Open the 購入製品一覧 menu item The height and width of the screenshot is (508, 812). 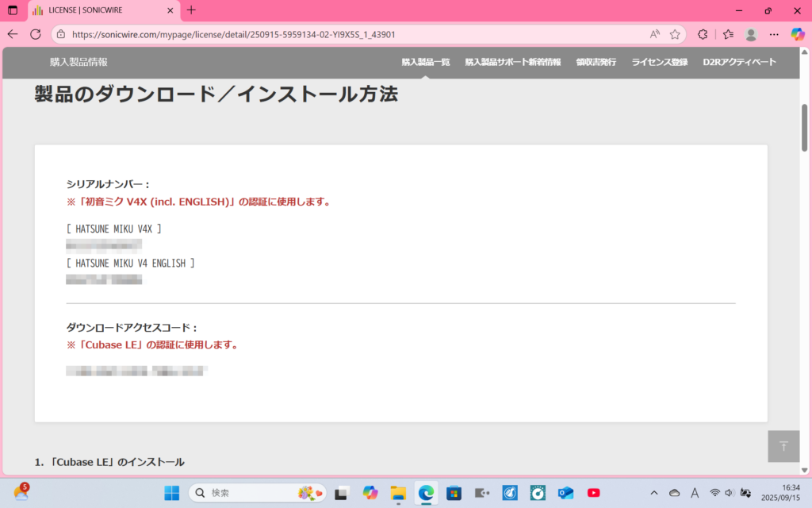(426, 62)
